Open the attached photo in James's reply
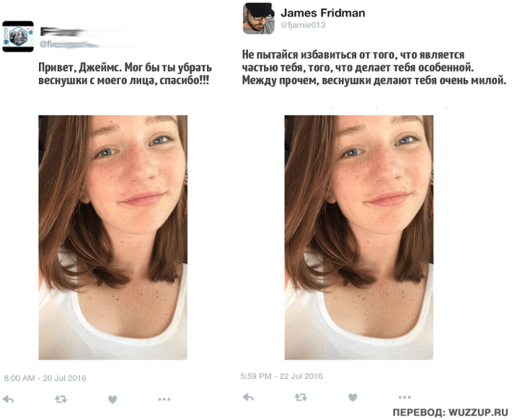This screenshot has width=512, height=420. [359, 238]
